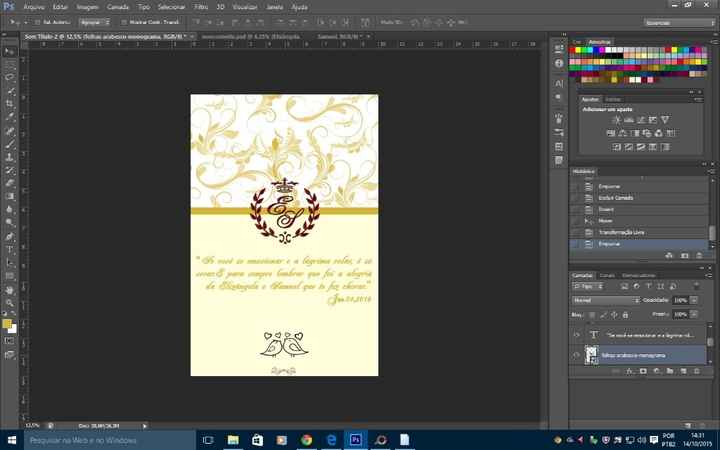Open the Camada menu
720x450 pixels.
[118, 7]
